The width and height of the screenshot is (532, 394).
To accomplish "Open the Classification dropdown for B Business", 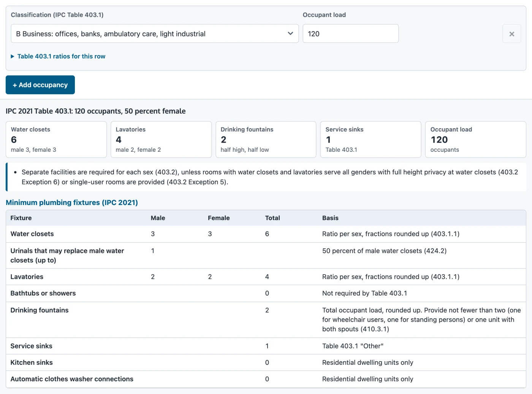I will coord(155,33).
